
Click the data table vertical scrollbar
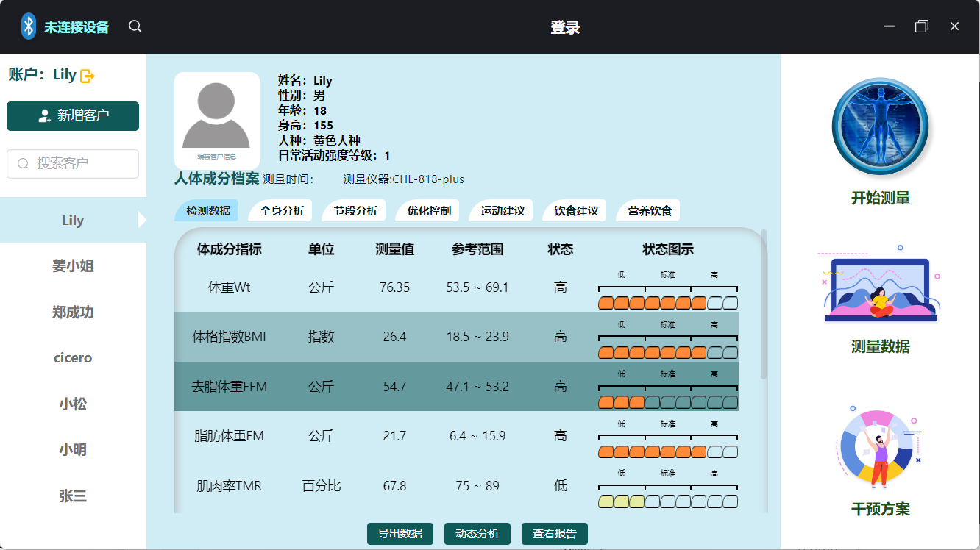pos(764,304)
